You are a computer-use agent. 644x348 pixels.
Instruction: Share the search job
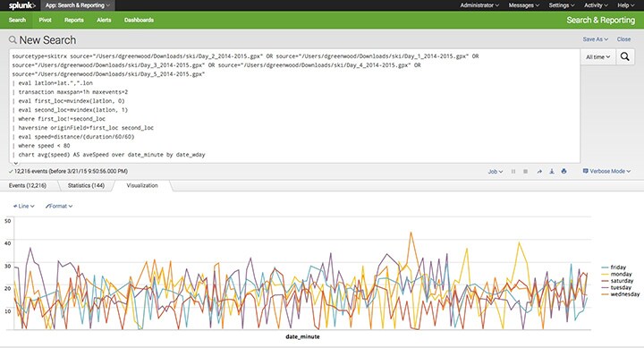539,172
